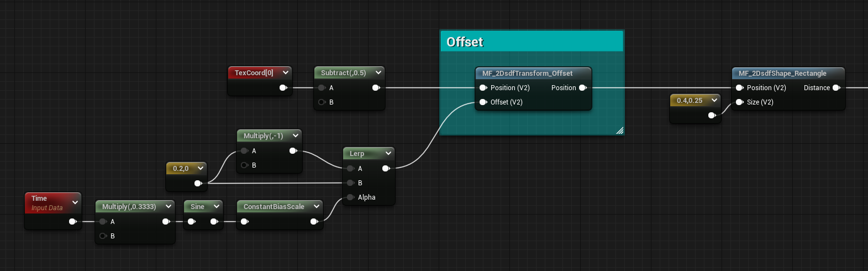Select the Offset (V2) input pin
Viewport: 868px width, 271px height.
[x=483, y=102]
